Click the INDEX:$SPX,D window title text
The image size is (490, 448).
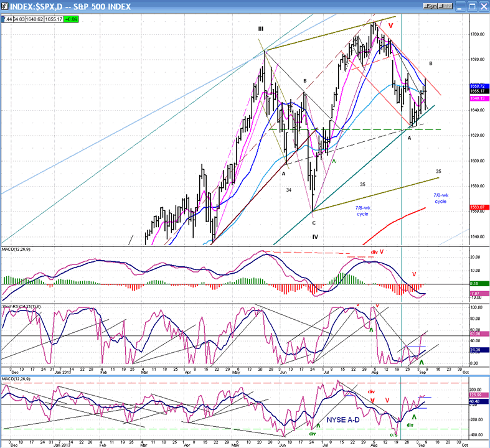point(70,7)
